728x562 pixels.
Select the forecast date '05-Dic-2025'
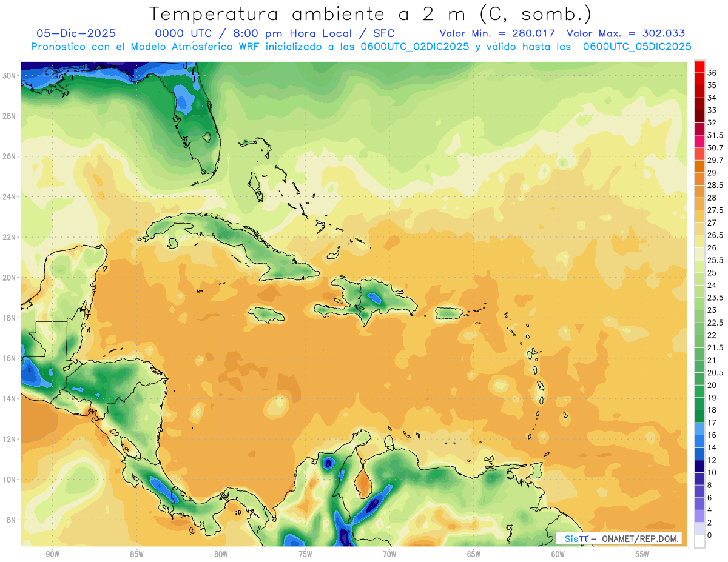coord(76,33)
